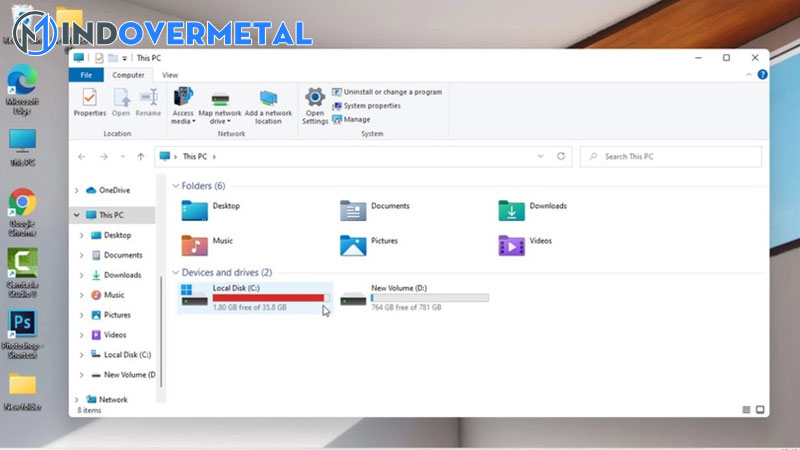Collapse the Devices and drives group
This screenshot has width=800, height=450.
click(176, 272)
